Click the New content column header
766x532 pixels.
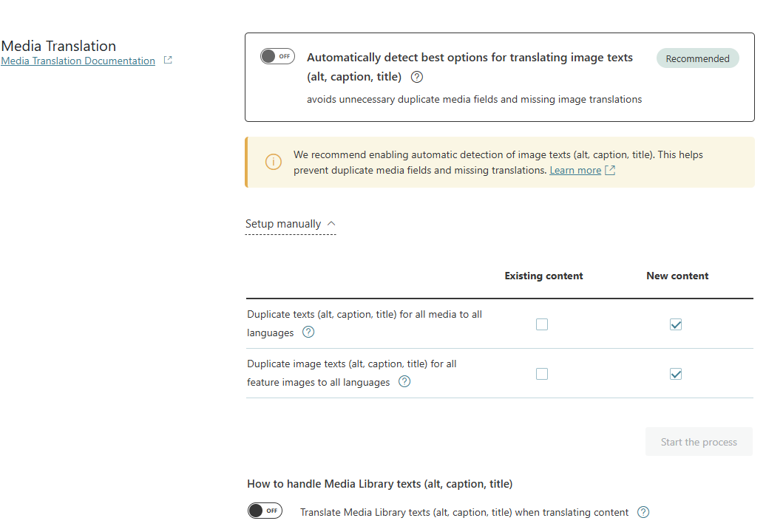pyautogui.click(x=677, y=276)
